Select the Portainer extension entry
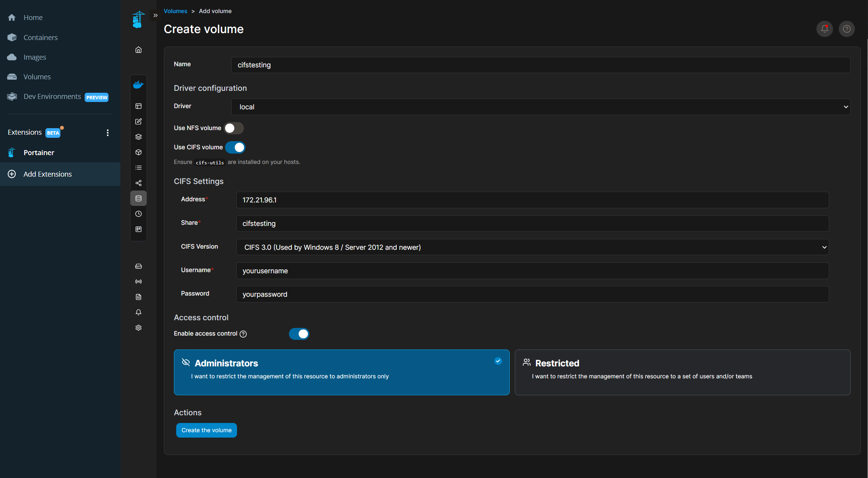 [39, 152]
